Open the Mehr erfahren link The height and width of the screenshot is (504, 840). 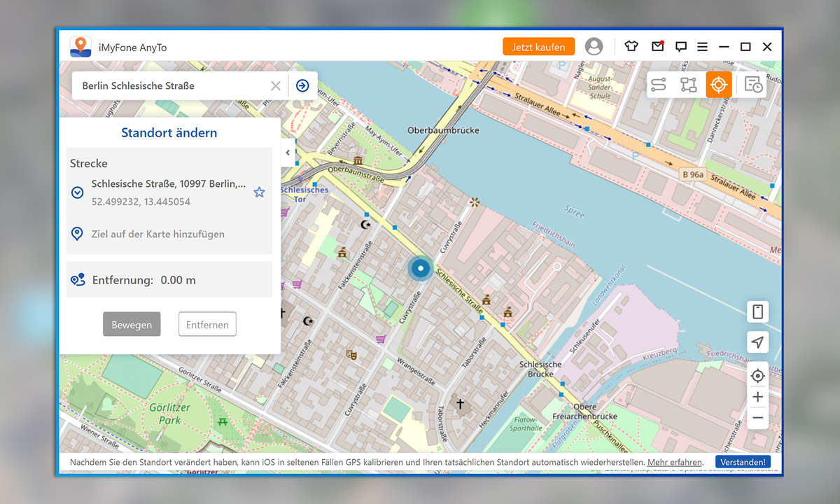point(674,462)
